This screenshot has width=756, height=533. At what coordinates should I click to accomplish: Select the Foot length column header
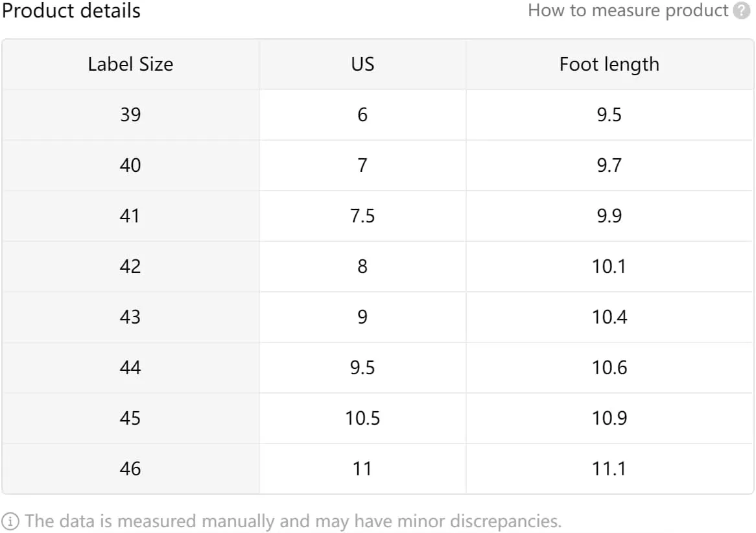click(x=609, y=64)
